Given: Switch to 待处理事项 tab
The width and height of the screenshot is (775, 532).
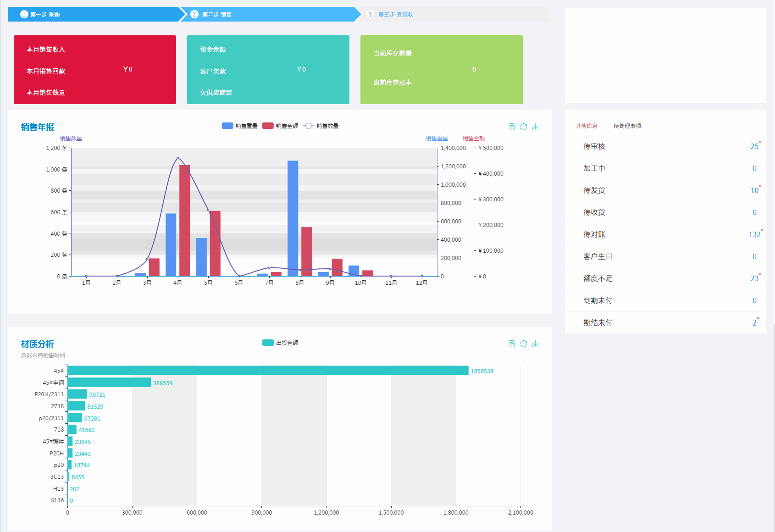Looking at the screenshot, I should [x=627, y=126].
